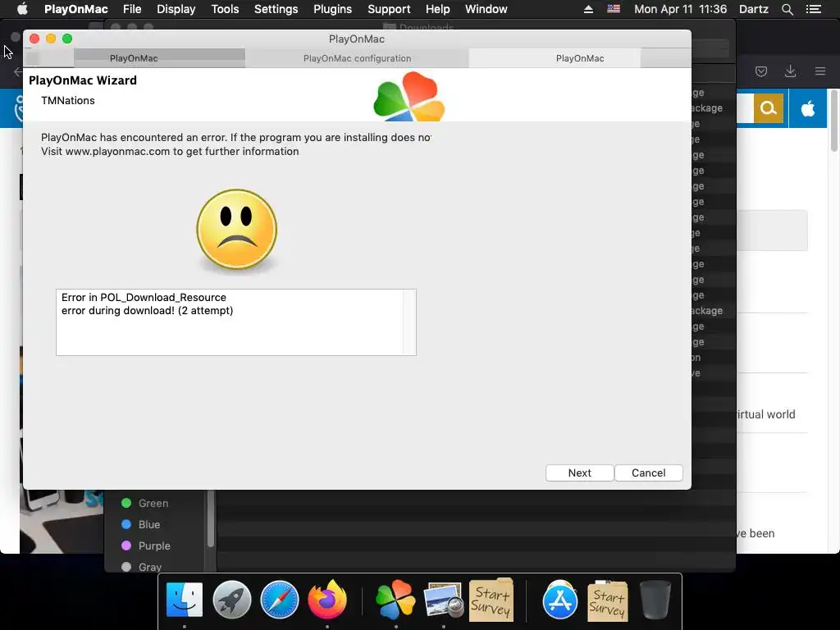Click the PlayOnMac Wizard heading

point(83,80)
